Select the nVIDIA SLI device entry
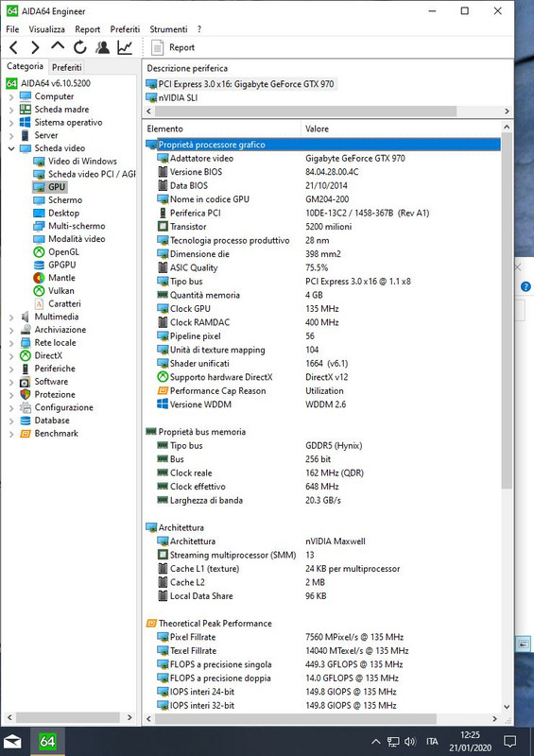Viewport: 534px width, 756px height. (178, 97)
